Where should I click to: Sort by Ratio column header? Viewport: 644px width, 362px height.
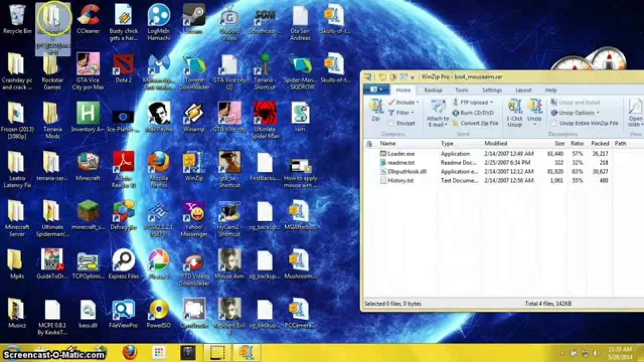tap(577, 143)
